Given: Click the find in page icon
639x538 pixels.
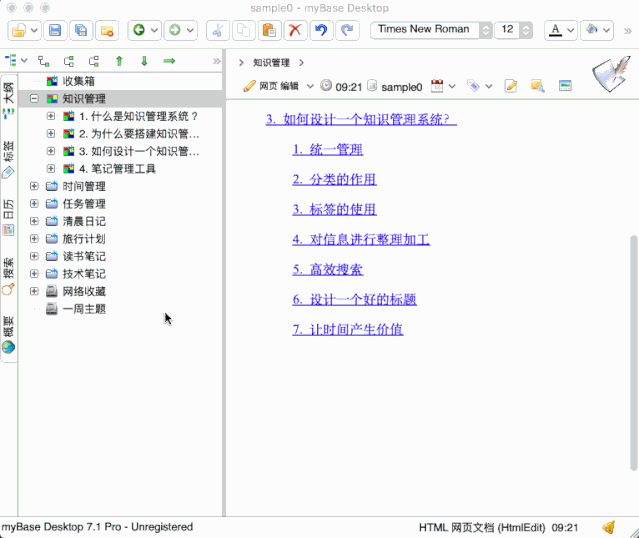Looking at the screenshot, I should tap(538, 86).
